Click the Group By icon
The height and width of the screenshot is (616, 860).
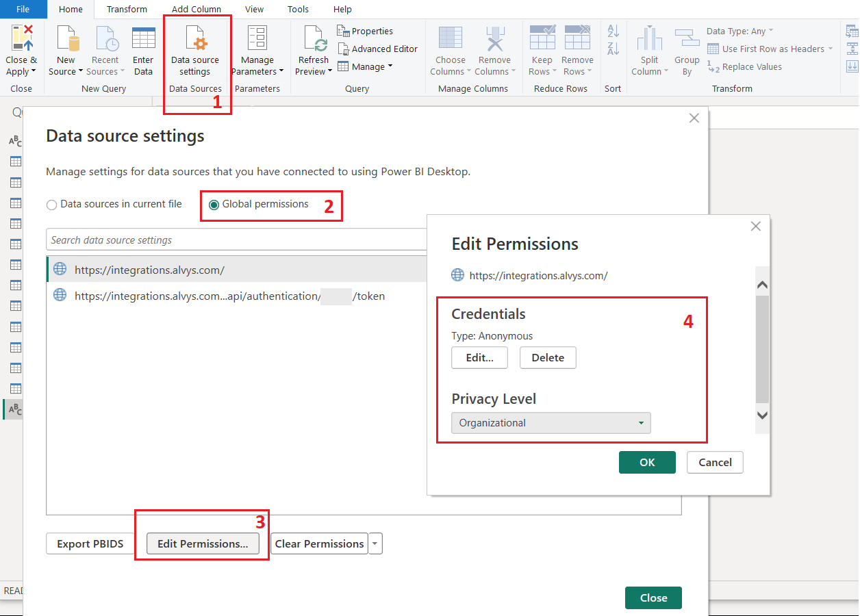(687, 38)
